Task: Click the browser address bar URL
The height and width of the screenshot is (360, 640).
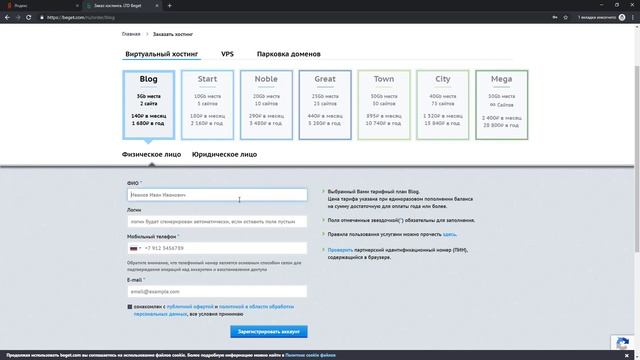Action: pos(81,18)
